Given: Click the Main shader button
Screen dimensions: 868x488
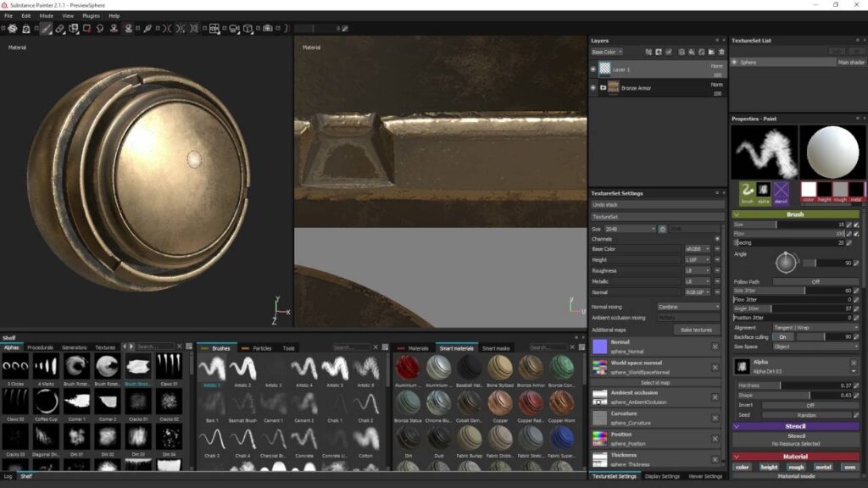Looking at the screenshot, I should 851,63.
